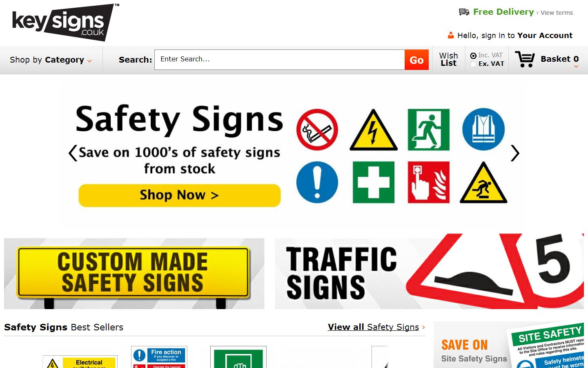The image size is (588, 368).
Task: Select the Ex. VAT radio button
Action: pos(473,64)
